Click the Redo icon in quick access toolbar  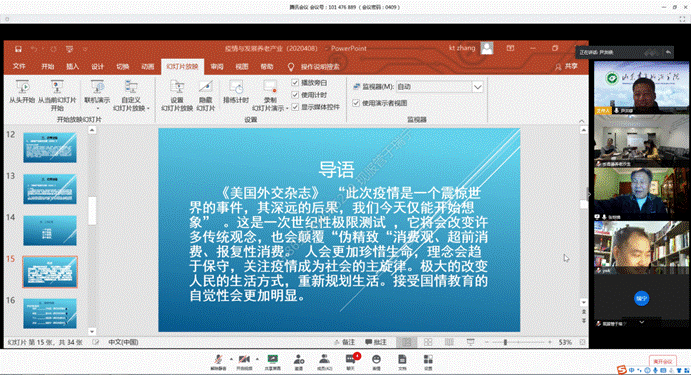click(53, 49)
